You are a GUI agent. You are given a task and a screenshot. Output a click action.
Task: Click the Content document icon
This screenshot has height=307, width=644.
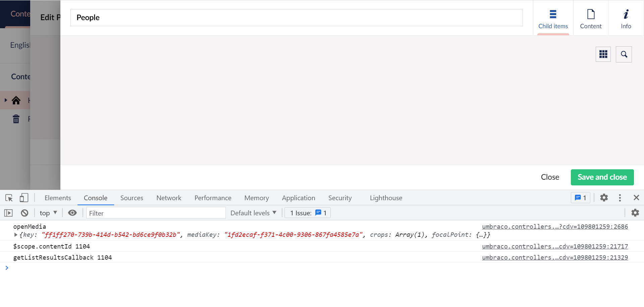point(591,14)
